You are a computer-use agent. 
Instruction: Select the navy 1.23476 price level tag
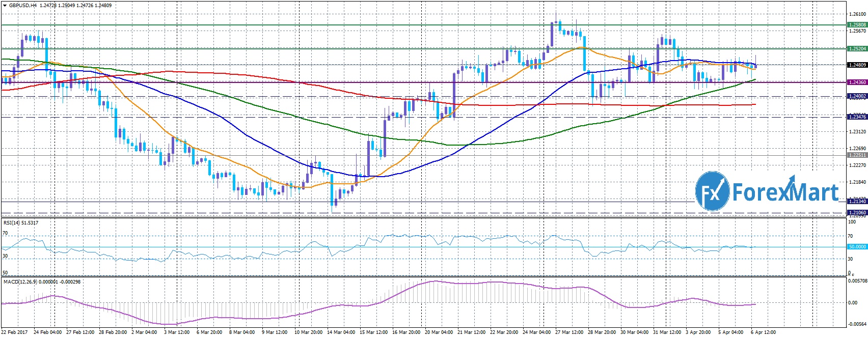[x=857, y=117]
